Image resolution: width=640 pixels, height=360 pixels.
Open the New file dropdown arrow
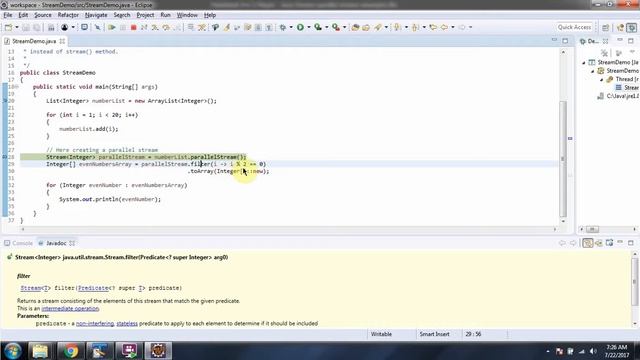[17, 27]
